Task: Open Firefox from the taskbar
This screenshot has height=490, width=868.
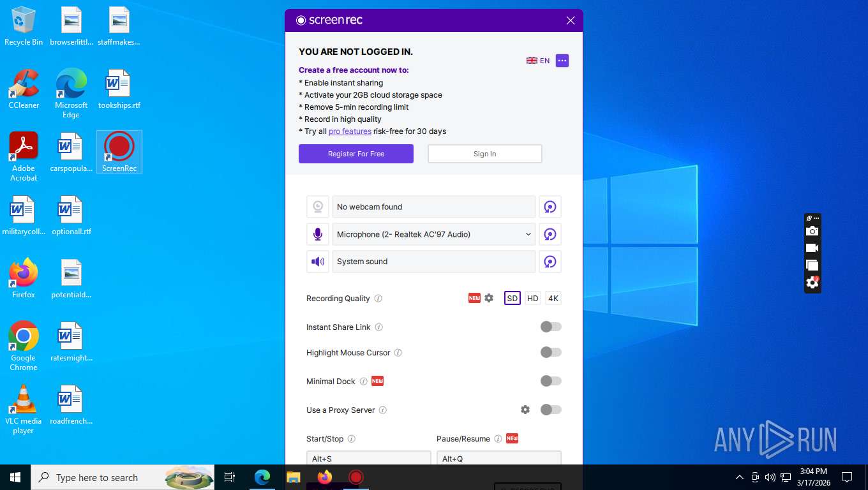Action: pos(325,477)
